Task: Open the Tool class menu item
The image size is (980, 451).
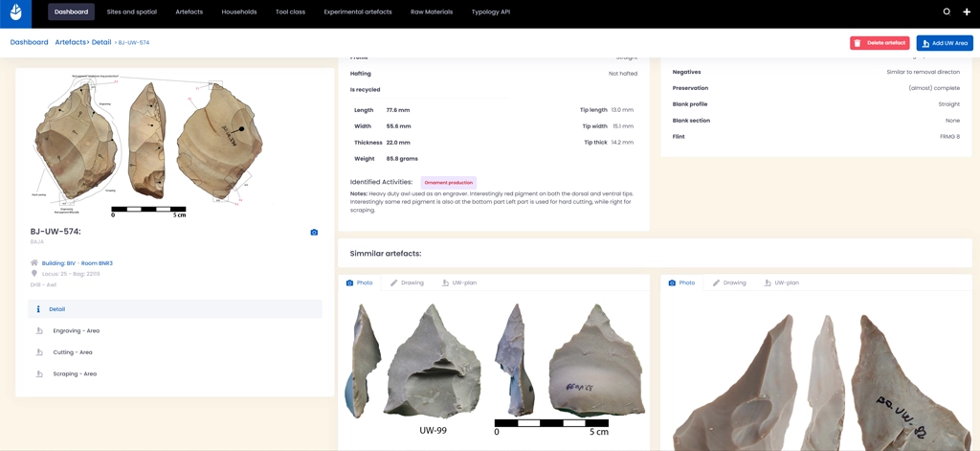Action: click(290, 12)
